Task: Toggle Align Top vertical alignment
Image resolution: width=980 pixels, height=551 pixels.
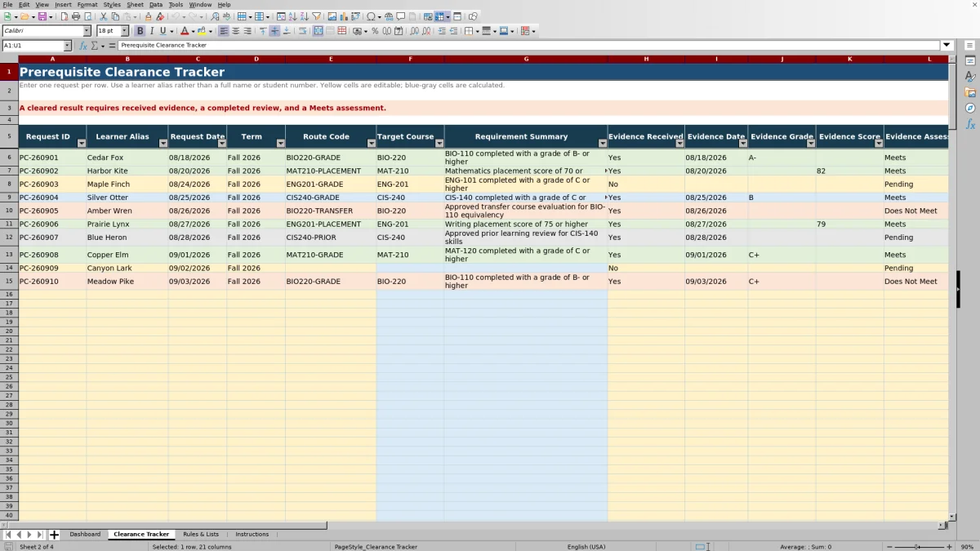Action: tap(263, 31)
